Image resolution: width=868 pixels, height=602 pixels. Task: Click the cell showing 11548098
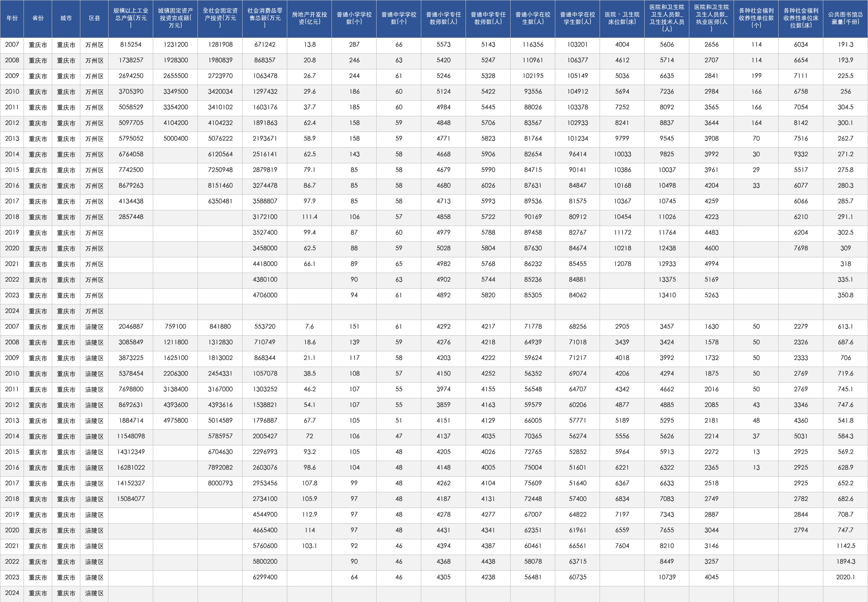131,436
